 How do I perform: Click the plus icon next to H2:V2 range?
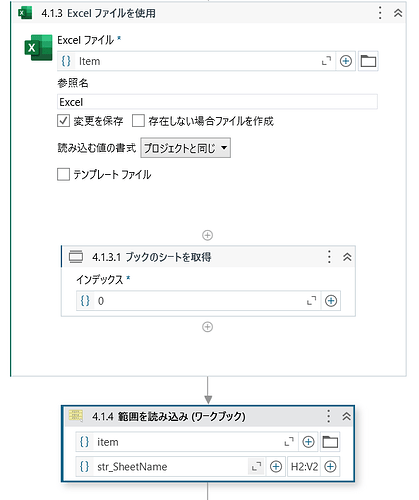point(330,466)
